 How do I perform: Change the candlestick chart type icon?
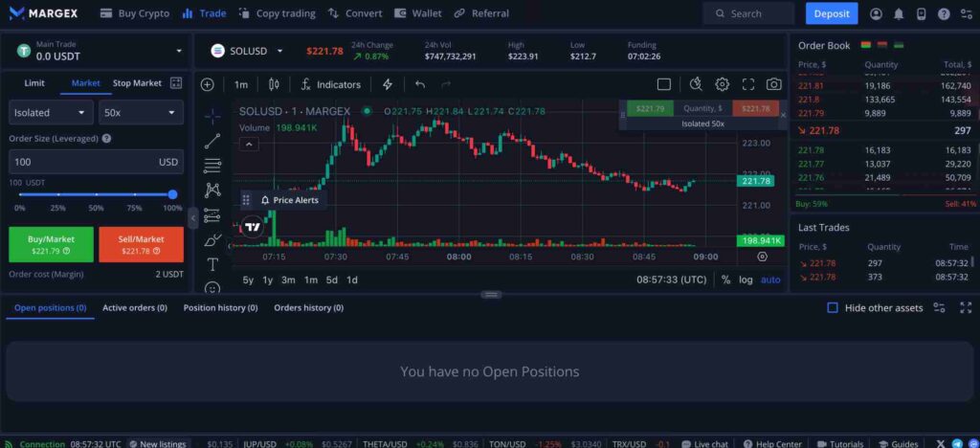pyautogui.click(x=274, y=84)
